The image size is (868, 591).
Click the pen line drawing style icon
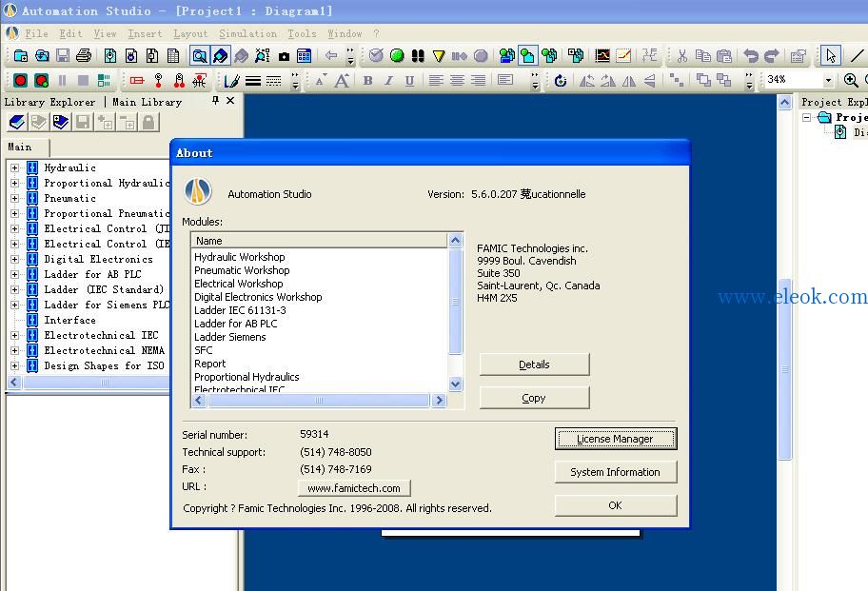(231, 81)
